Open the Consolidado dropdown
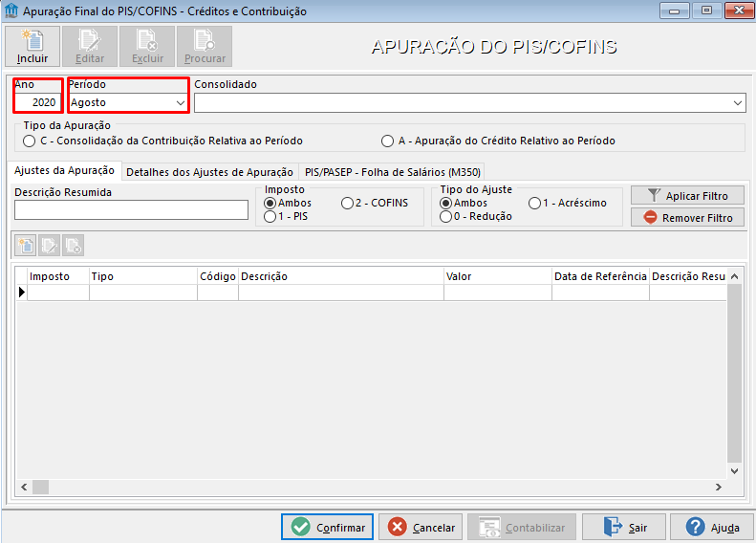The width and height of the screenshot is (756, 543). point(737,102)
